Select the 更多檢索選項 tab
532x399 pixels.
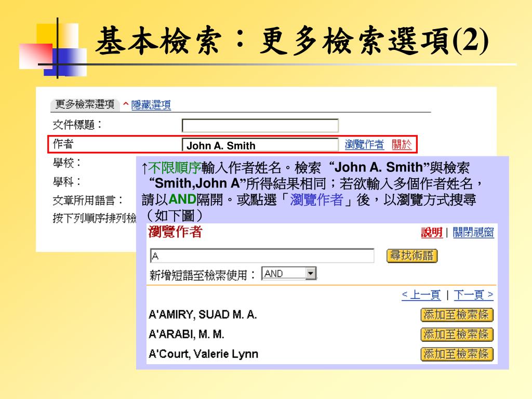pyautogui.click(x=85, y=105)
